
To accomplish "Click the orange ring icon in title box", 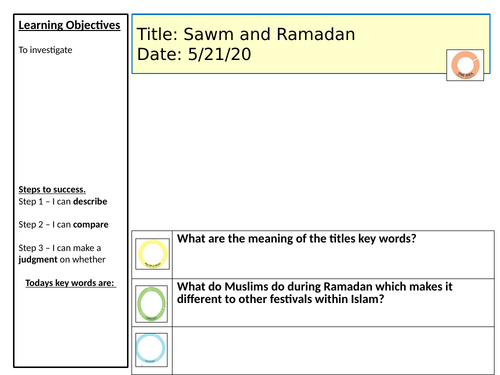I will (x=465, y=65).
